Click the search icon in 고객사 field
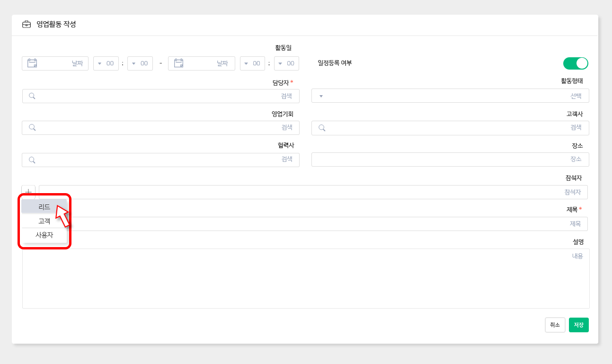The height and width of the screenshot is (364, 612). pos(322,128)
